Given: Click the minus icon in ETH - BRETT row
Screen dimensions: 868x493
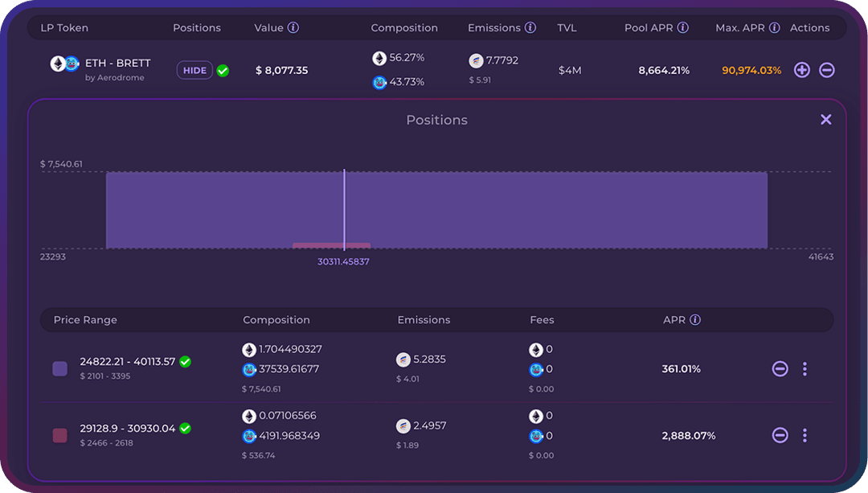Looking at the screenshot, I should point(826,70).
